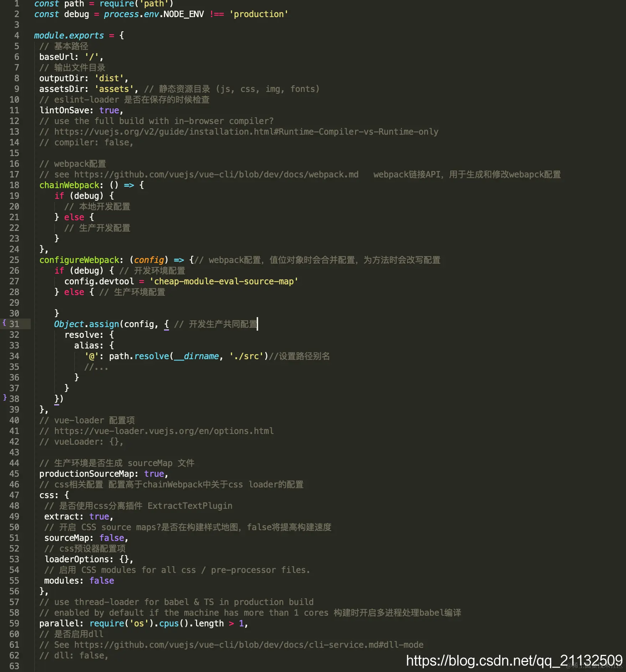Click line number 18 in the gutter
Viewport: 626px width, 672px height.
[x=14, y=185]
